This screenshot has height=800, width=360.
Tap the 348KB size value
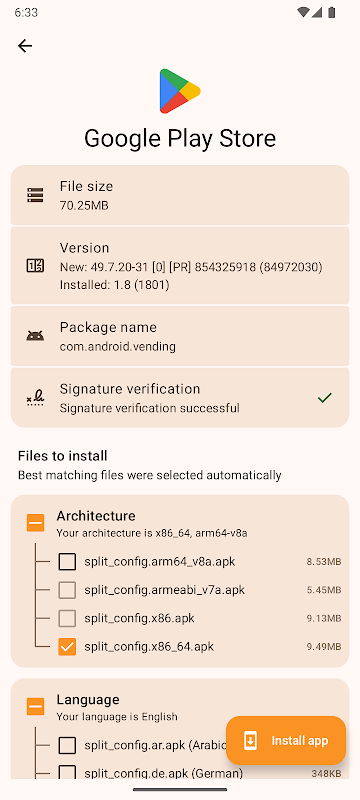tap(326, 773)
